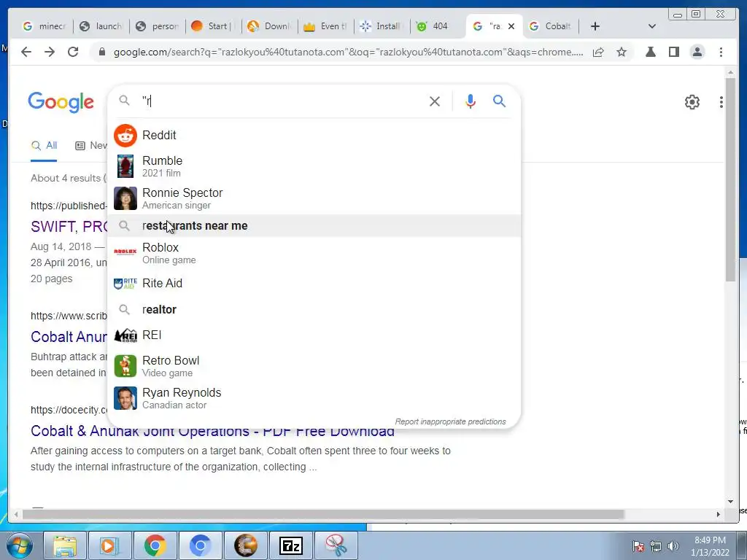Switch to the 'person' tab
This screenshot has height=560, width=747.
[158, 26]
